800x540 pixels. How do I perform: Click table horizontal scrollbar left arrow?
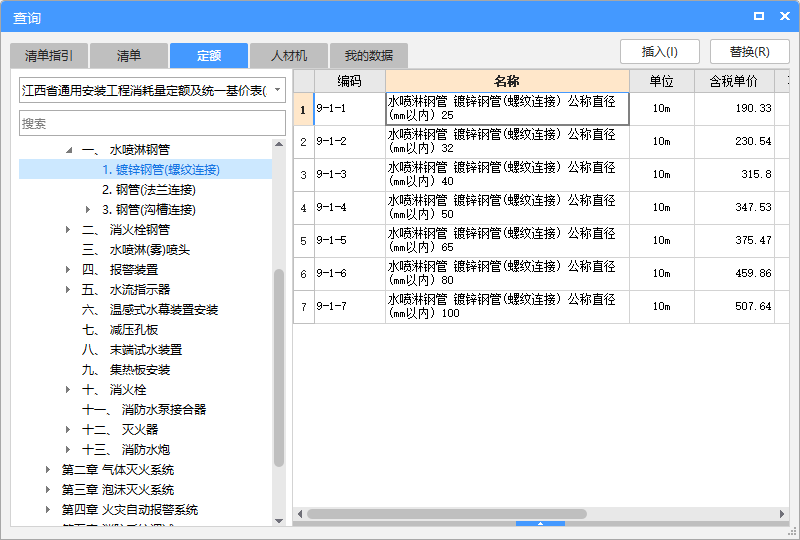point(300,514)
